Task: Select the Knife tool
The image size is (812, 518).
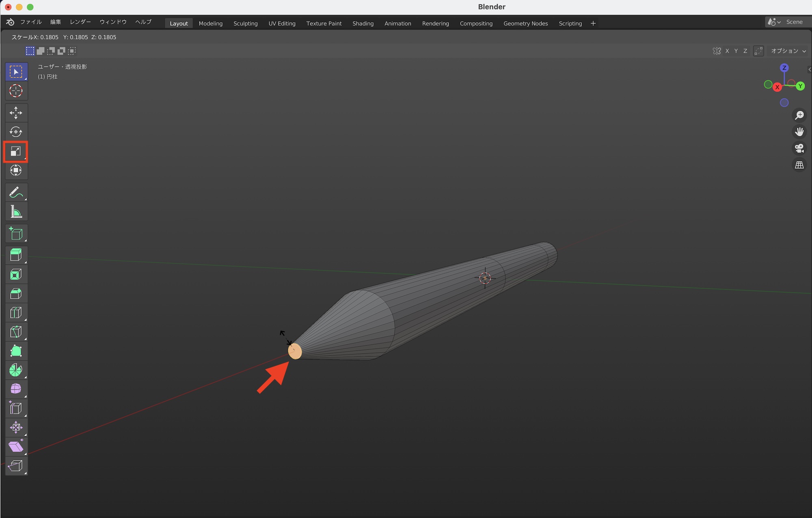Action: click(x=16, y=332)
